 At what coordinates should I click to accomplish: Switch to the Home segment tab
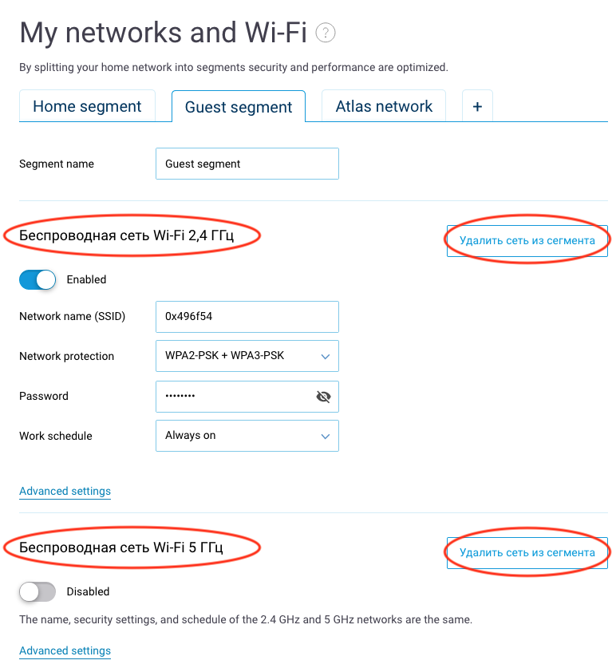pos(87,106)
